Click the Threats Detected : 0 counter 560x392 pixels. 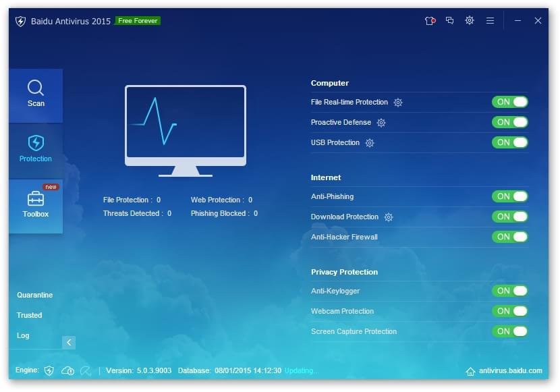[x=137, y=213]
